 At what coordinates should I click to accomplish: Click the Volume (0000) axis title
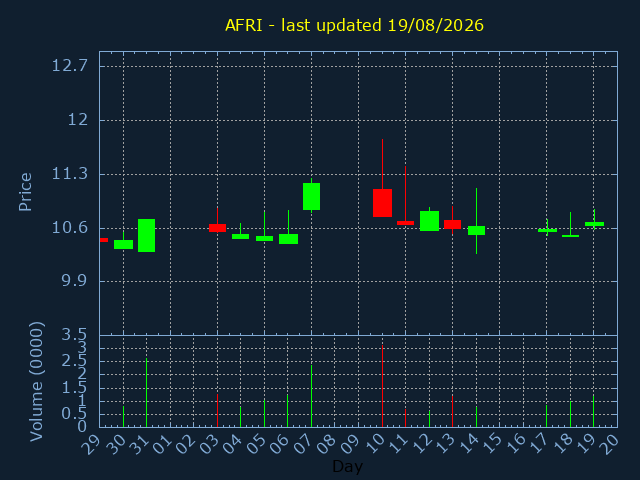click(x=36, y=382)
